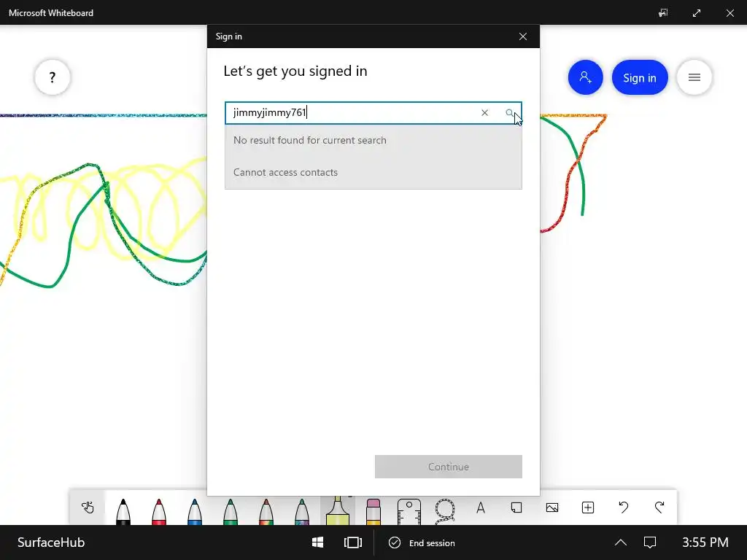Image resolution: width=747 pixels, height=560 pixels.
Task: Select 'Cannot access contacts' text
Action: [285, 172]
